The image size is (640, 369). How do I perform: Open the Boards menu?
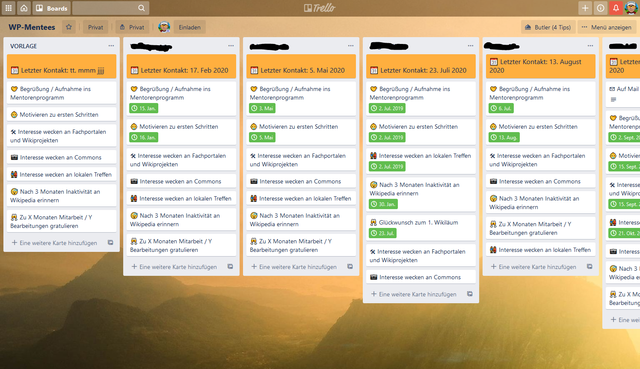tap(51, 8)
